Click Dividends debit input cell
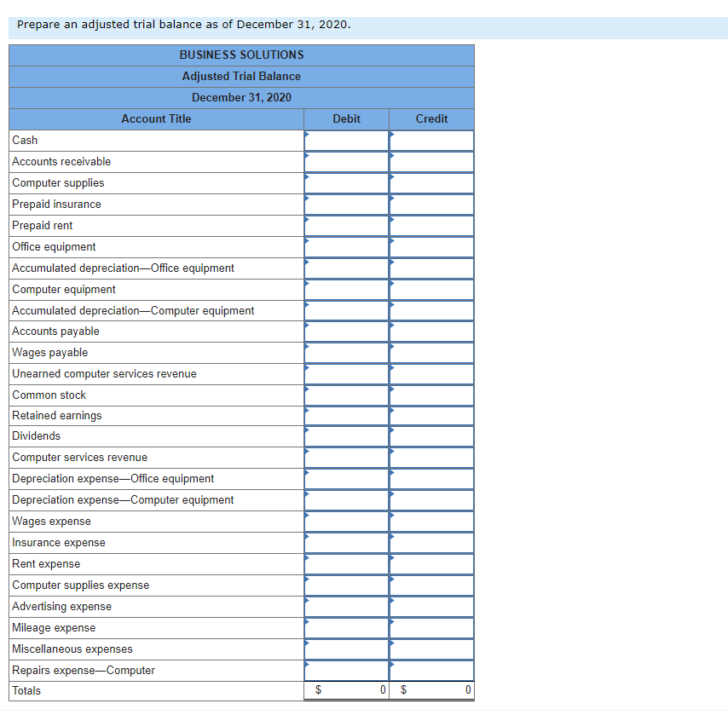The image size is (728, 715). pyautogui.click(x=346, y=437)
